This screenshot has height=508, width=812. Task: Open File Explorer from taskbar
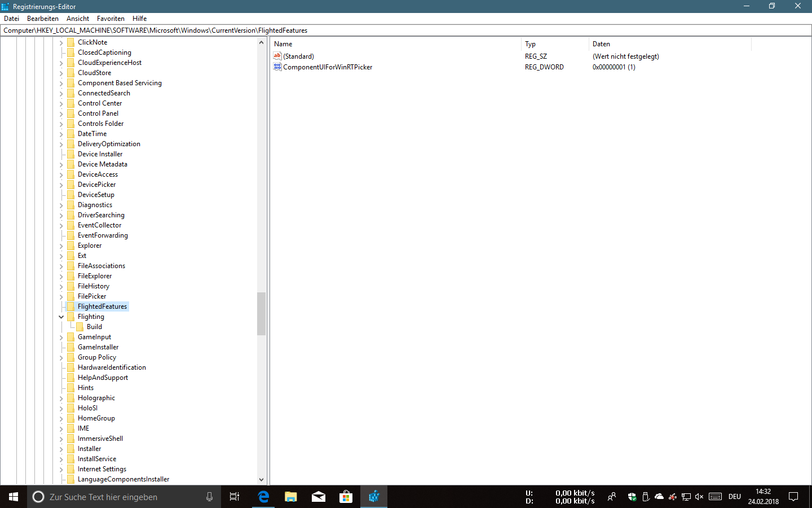coord(290,497)
